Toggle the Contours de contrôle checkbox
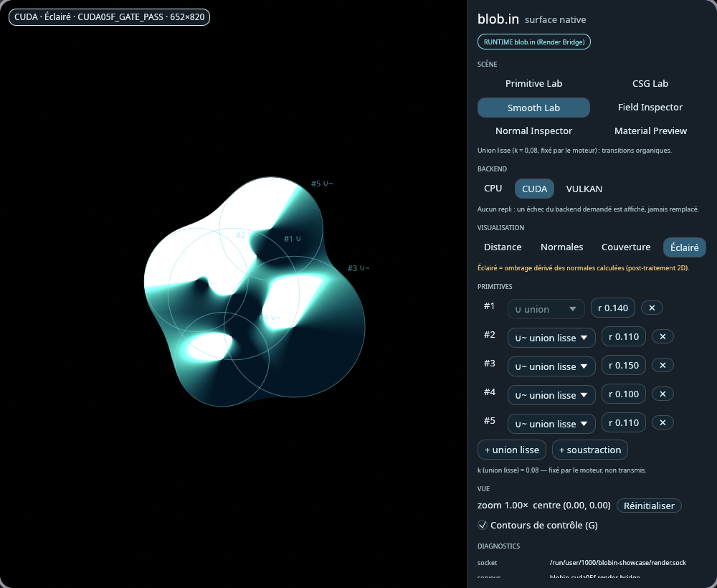The height and width of the screenshot is (588, 717). click(483, 525)
